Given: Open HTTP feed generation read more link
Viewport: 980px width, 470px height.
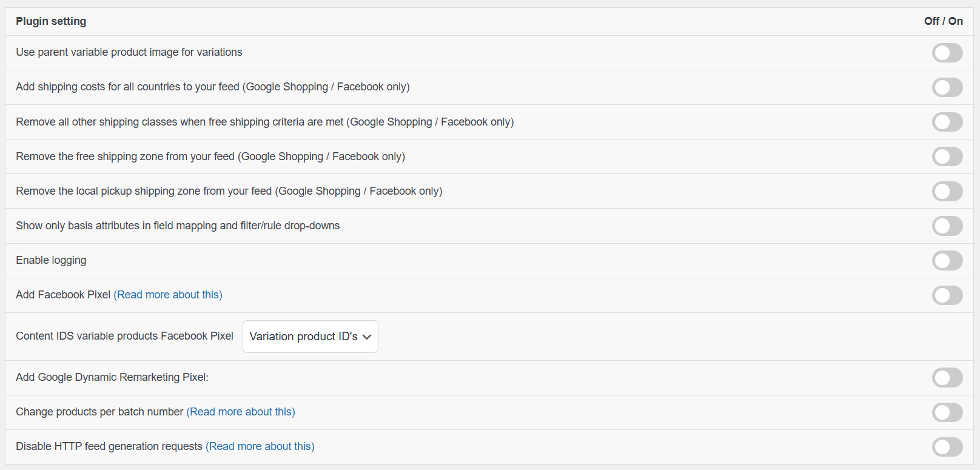Looking at the screenshot, I should pyautogui.click(x=260, y=446).
